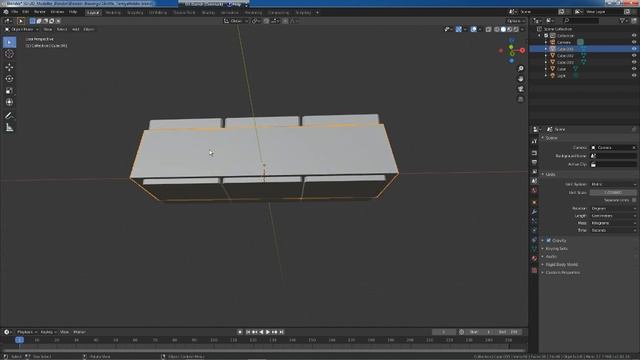Open the Object Constraints properties tab
The width and height of the screenshot is (640, 360).
[x=534, y=240]
